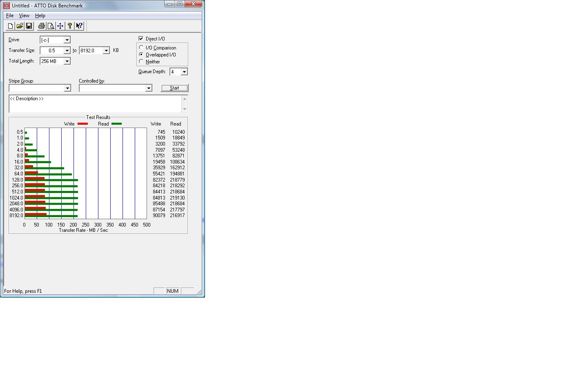Click the 500 label on chart axis
Image resolution: width=588 pixels, height=368 pixels.
[x=147, y=225]
